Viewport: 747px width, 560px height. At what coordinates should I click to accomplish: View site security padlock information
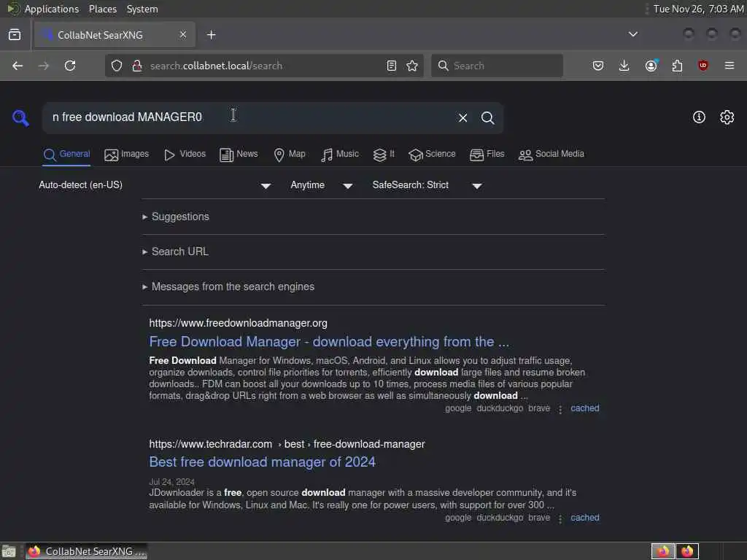click(x=137, y=66)
